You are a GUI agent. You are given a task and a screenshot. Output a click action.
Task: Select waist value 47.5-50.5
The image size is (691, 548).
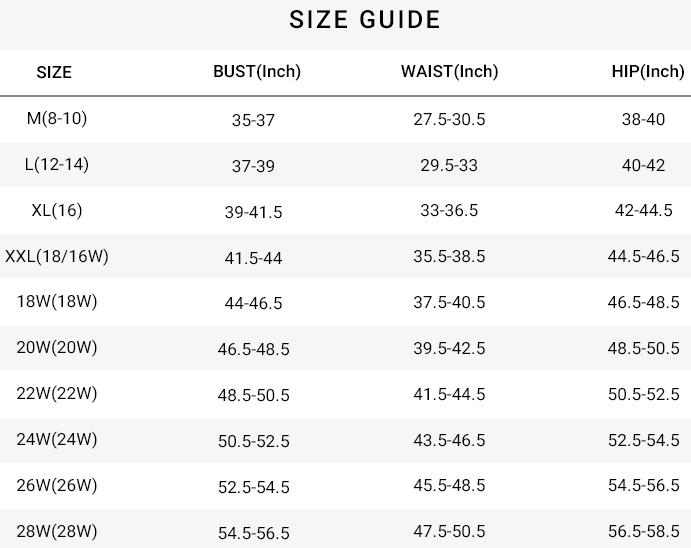449,531
